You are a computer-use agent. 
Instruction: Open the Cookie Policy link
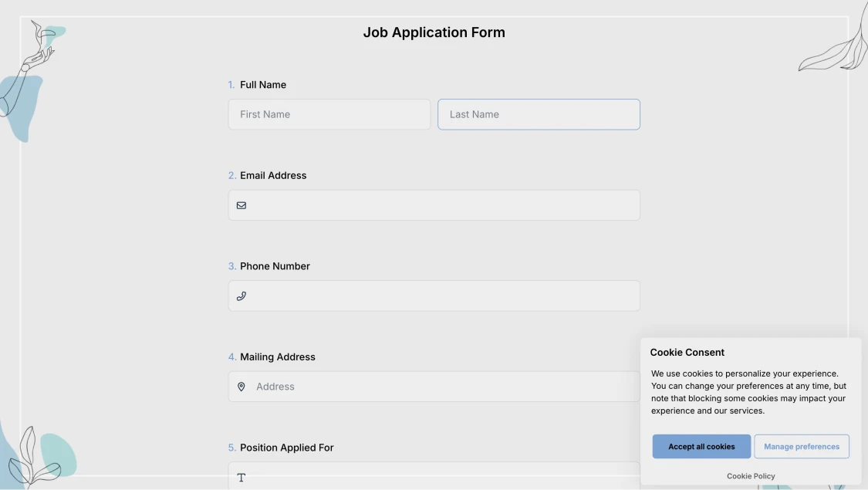(x=750, y=475)
